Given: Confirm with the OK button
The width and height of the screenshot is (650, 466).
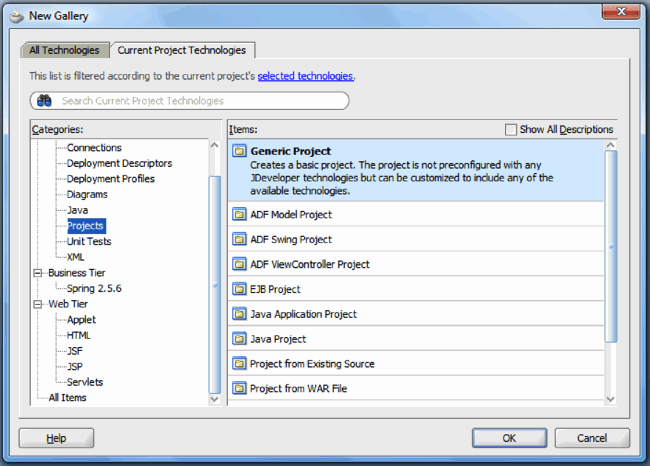Looking at the screenshot, I should 509,438.
